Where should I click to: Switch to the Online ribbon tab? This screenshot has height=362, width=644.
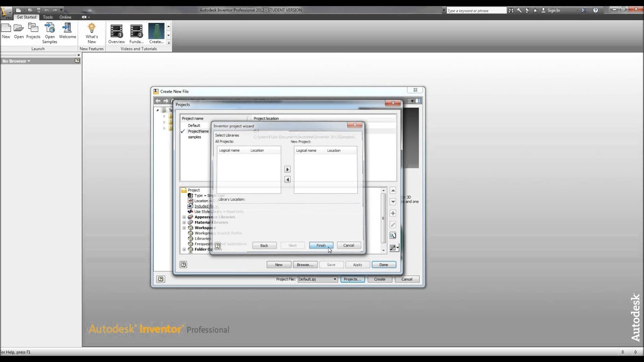[x=65, y=17]
